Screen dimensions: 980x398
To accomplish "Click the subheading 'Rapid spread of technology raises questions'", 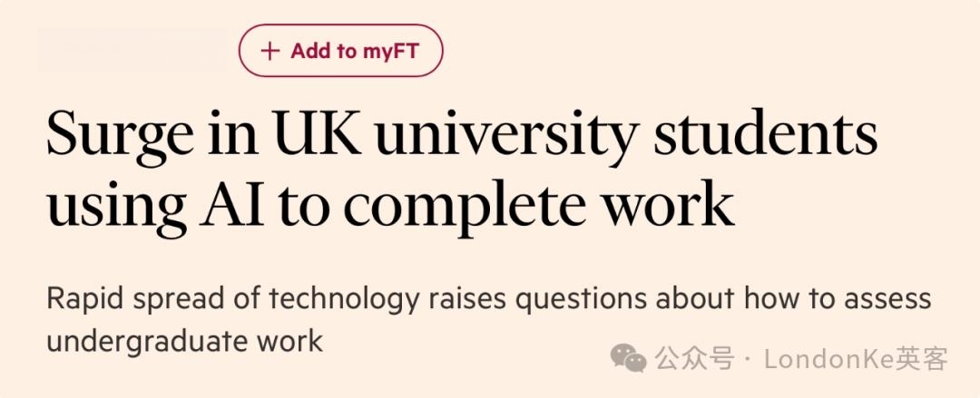I will click(x=347, y=300).
